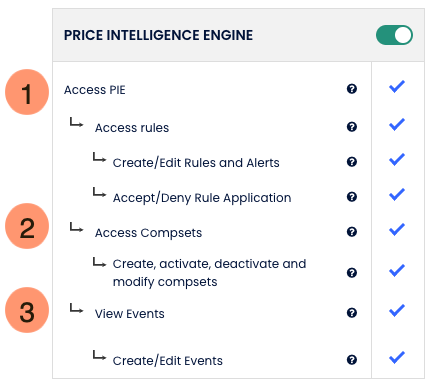Click the Price Intelligence Engine header title
This screenshot has width=432, height=388.
pyautogui.click(x=158, y=35)
